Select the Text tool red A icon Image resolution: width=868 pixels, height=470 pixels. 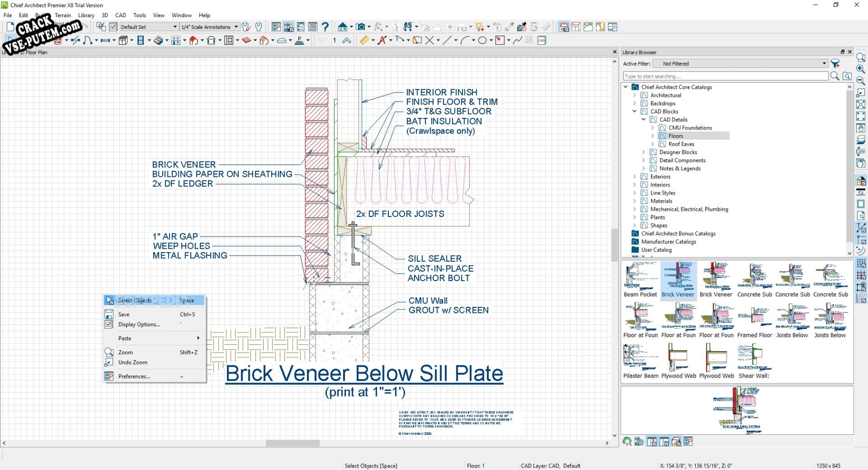(x=382, y=40)
